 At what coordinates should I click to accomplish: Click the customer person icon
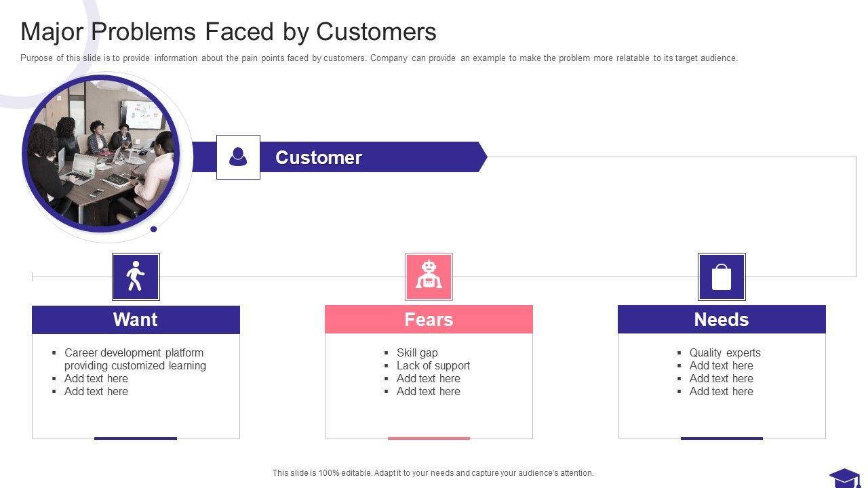click(x=238, y=157)
